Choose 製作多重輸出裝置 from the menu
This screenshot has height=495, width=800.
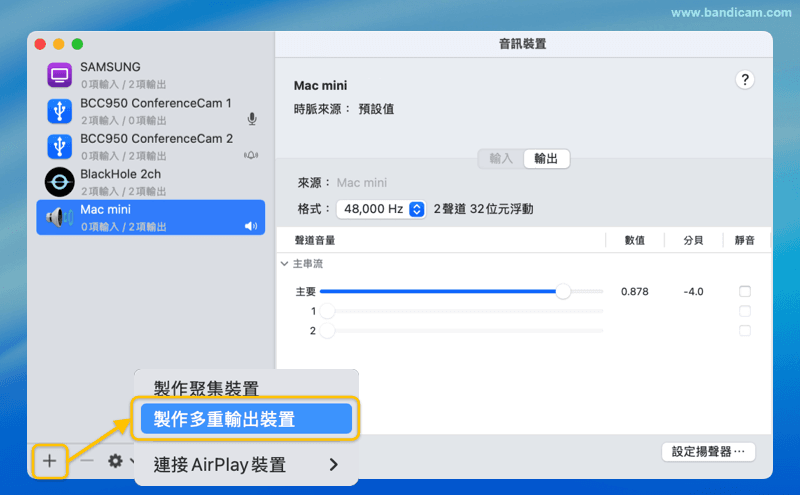(x=246, y=420)
